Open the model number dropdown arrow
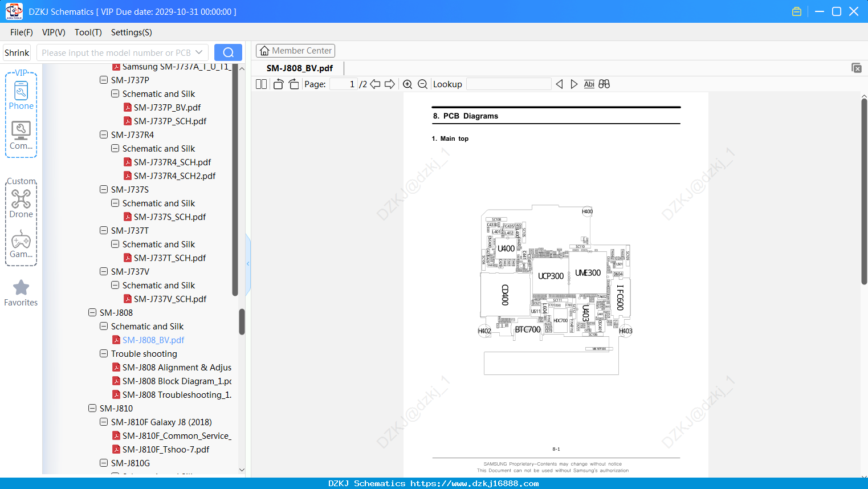 coord(199,52)
